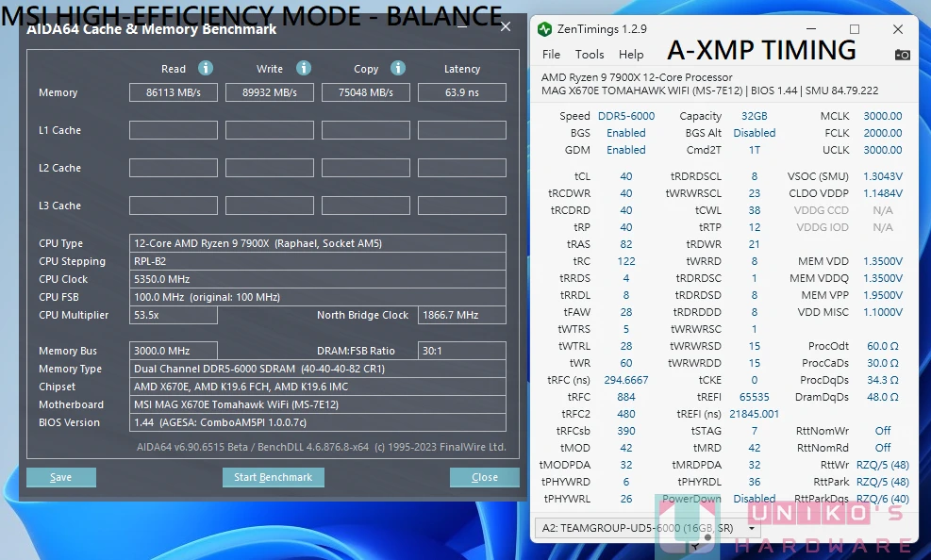Click the Memory Type Dual Channel DDR5-6000 field
The height and width of the screenshot is (560, 931).
[318, 369]
